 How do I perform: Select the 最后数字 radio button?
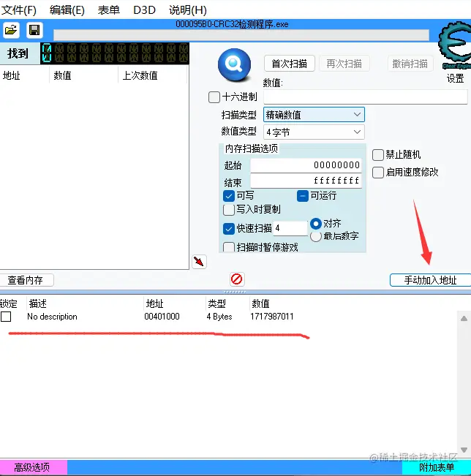316,236
